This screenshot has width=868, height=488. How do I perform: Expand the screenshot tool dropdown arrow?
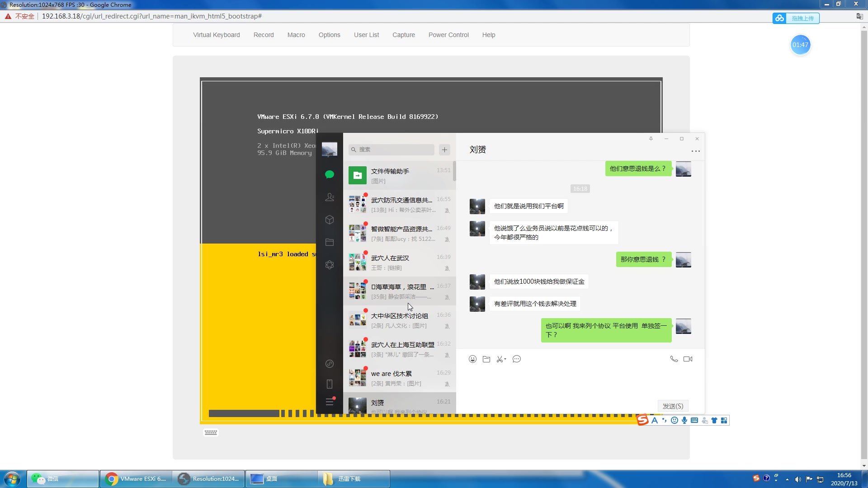click(x=505, y=359)
